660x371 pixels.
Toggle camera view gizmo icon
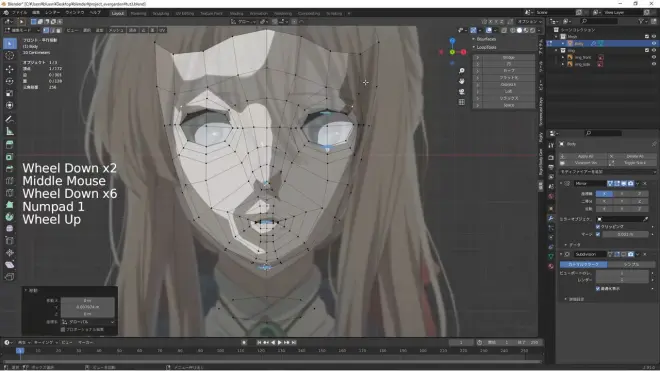[462, 92]
